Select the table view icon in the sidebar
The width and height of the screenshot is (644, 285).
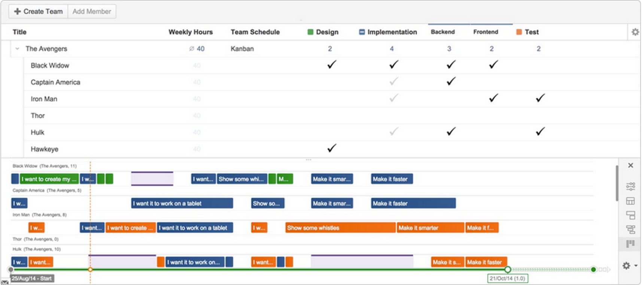tap(631, 201)
